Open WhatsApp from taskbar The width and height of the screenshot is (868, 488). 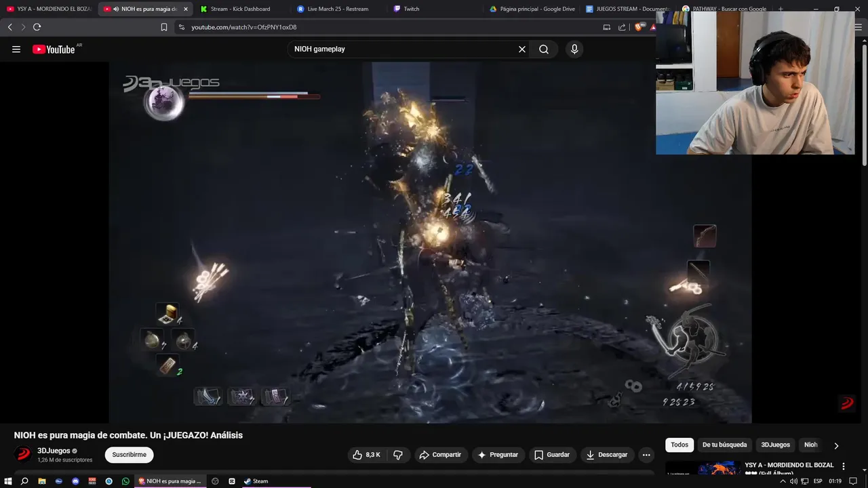[125, 481]
